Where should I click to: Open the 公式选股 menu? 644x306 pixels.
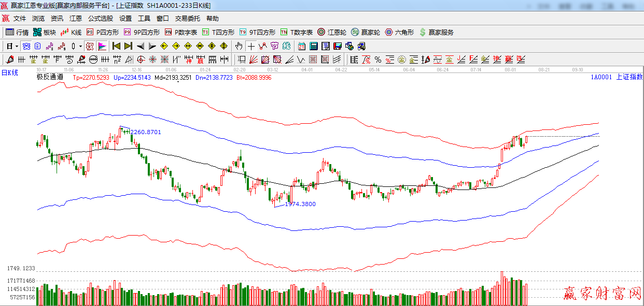[100, 18]
